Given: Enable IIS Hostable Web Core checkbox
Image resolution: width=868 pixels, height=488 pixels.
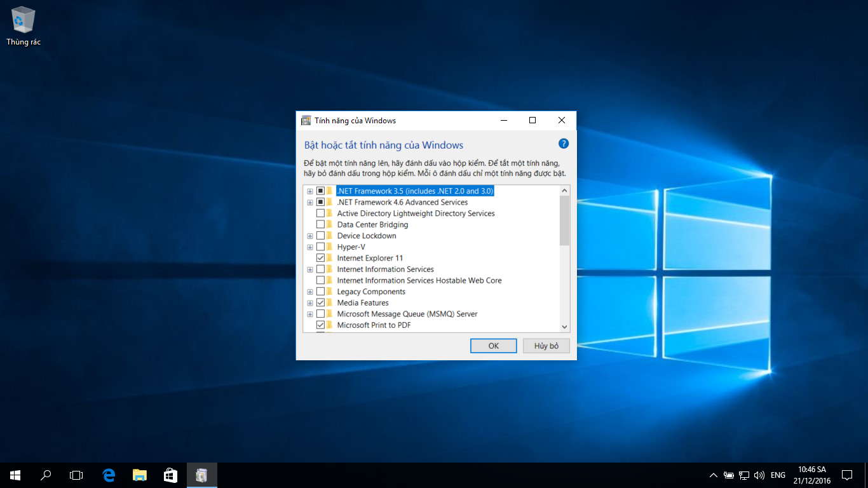Looking at the screenshot, I should click(320, 280).
